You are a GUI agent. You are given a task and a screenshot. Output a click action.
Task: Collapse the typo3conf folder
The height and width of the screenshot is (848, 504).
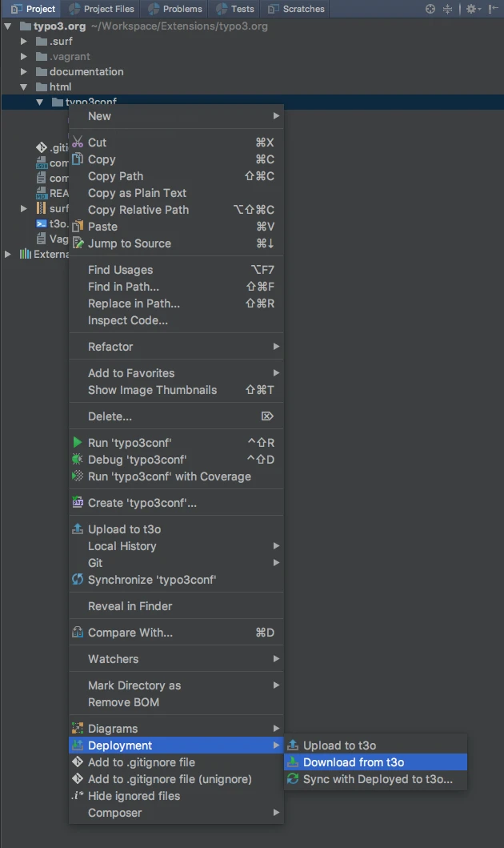39,102
